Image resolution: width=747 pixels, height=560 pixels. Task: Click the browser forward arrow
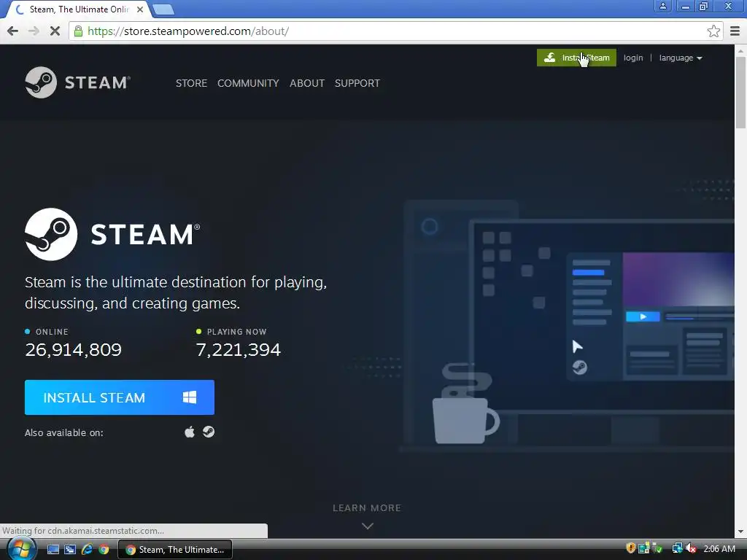[34, 31]
